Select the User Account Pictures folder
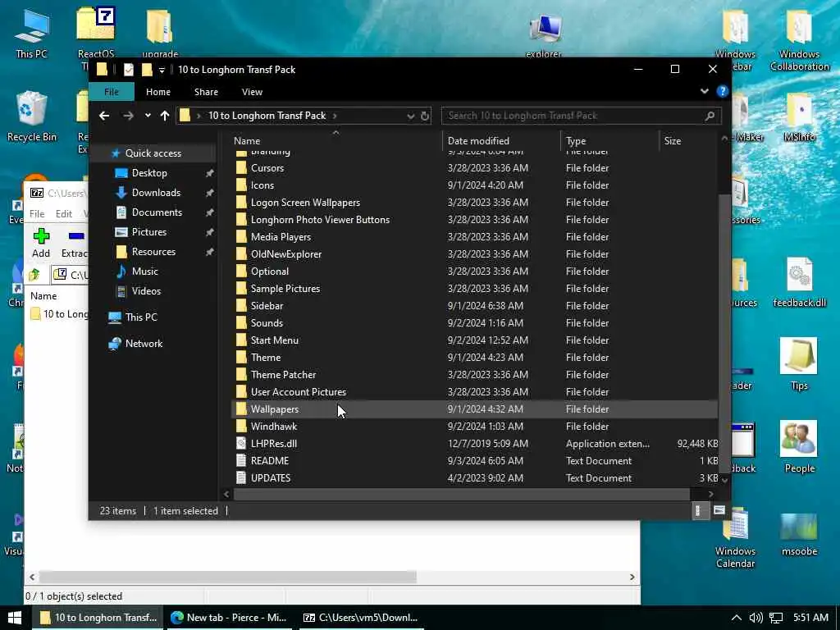Viewport: 840px width, 630px height. [x=299, y=392]
